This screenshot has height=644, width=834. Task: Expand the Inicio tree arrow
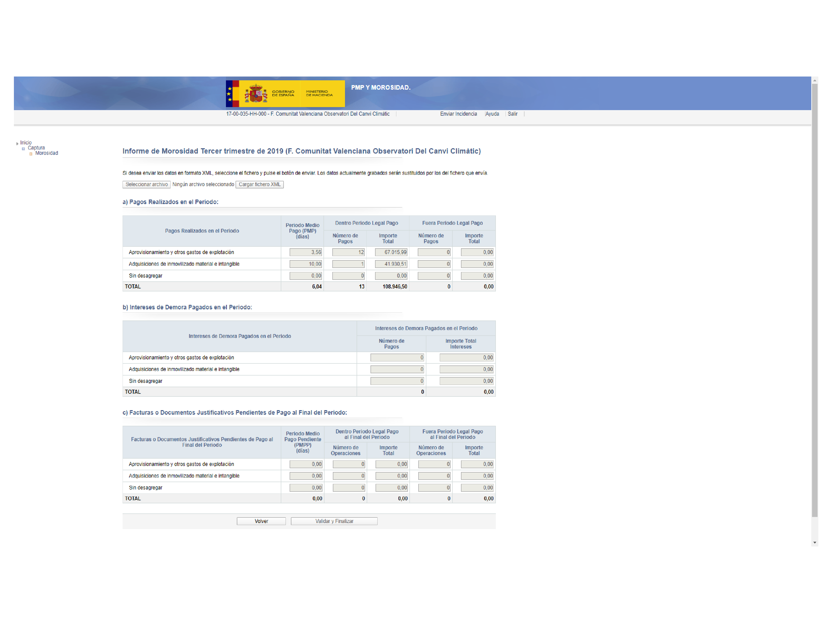(17, 143)
